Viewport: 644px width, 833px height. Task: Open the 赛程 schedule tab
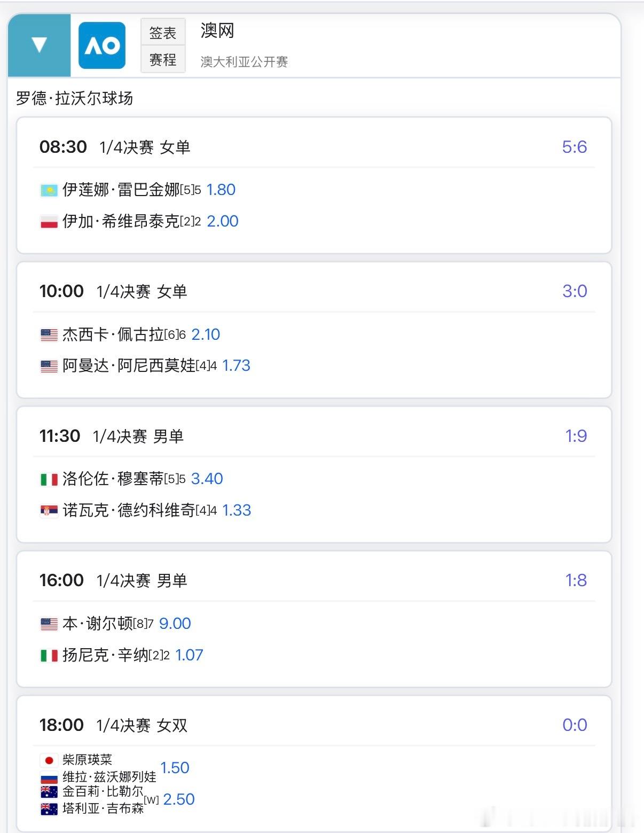(163, 59)
